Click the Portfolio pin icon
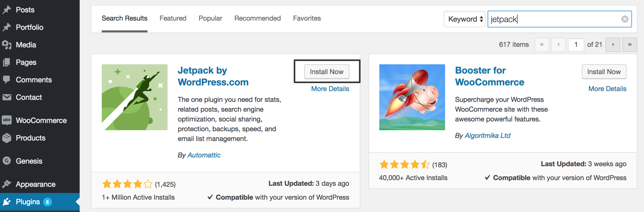This screenshot has height=212, width=644. (7, 27)
